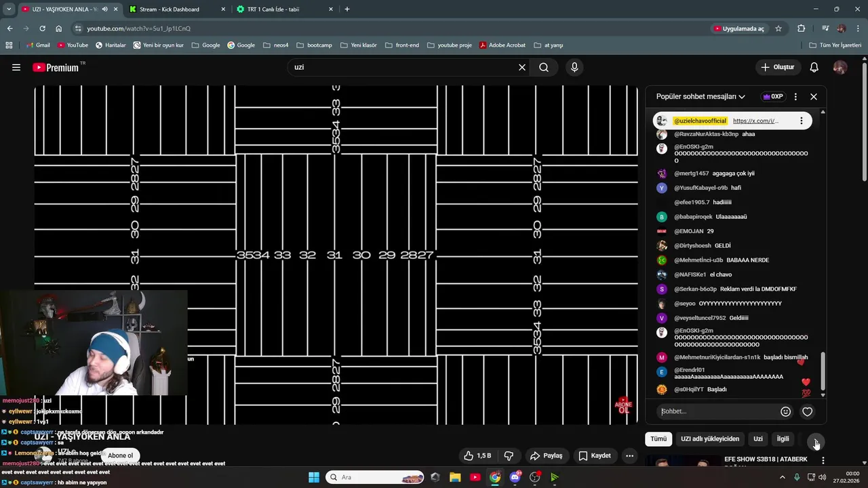This screenshot has width=868, height=488.
Task: Dislike the video with thumbs down
Action: pos(509,455)
